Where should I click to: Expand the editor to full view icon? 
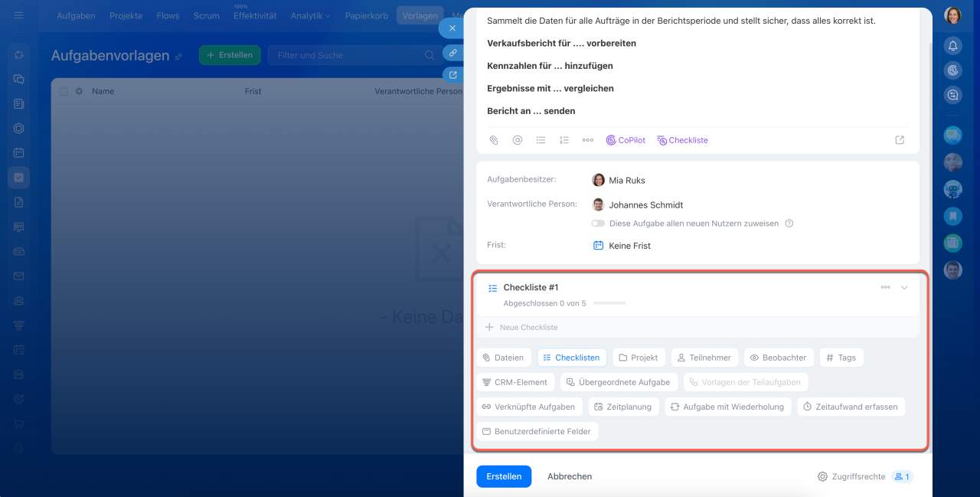click(900, 140)
